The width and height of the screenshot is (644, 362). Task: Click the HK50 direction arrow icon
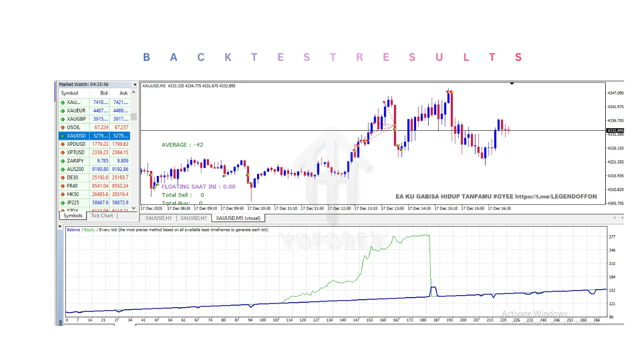[x=62, y=195]
